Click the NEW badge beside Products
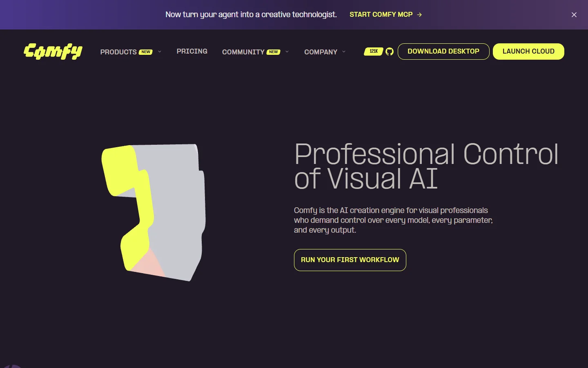 (146, 52)
